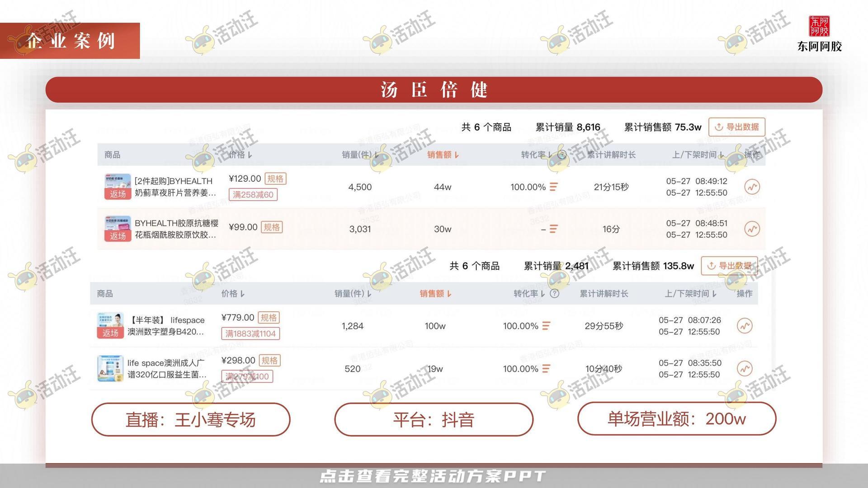Click 单场营业额：200w label
The height and width of the screenshot is (488, 868).
(677, 419)
